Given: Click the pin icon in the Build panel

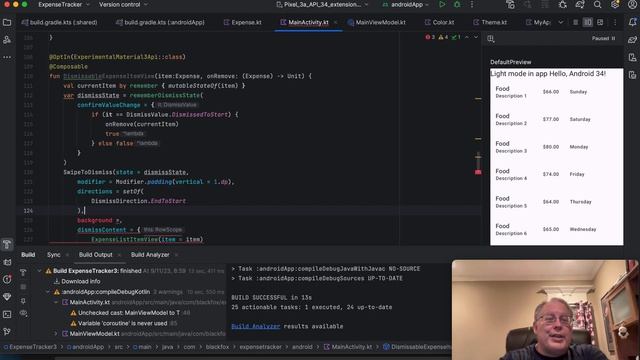Looking at the screenshot, I should pos(23,301).
